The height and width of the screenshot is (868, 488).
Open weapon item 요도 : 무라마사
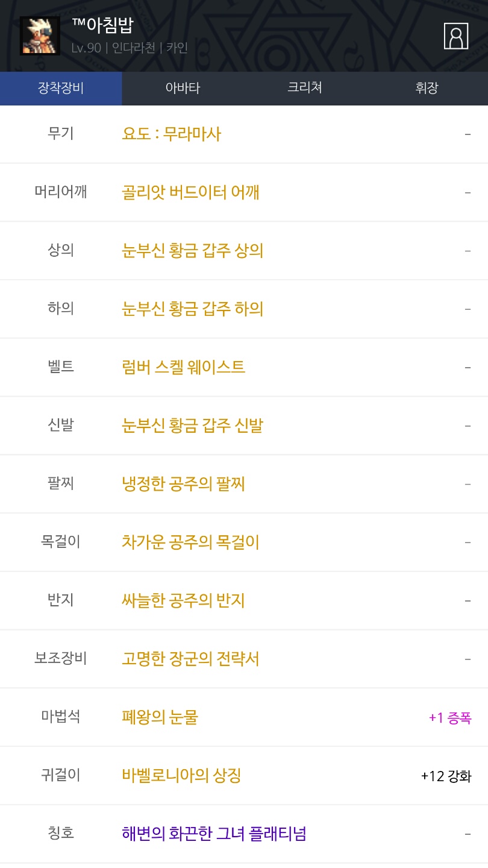point(172,134)
